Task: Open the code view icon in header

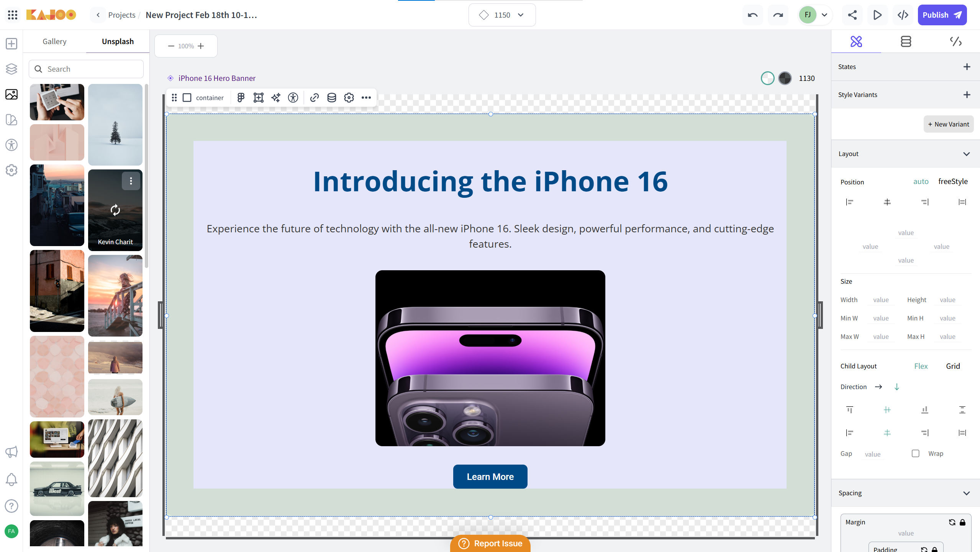Action: [x=903, y=15]
